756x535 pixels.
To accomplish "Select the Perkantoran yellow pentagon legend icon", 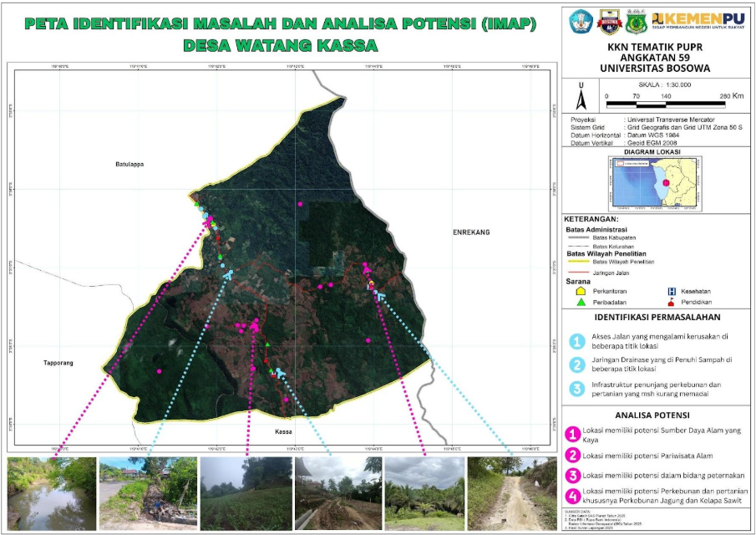I will click(x=581, y=291).
